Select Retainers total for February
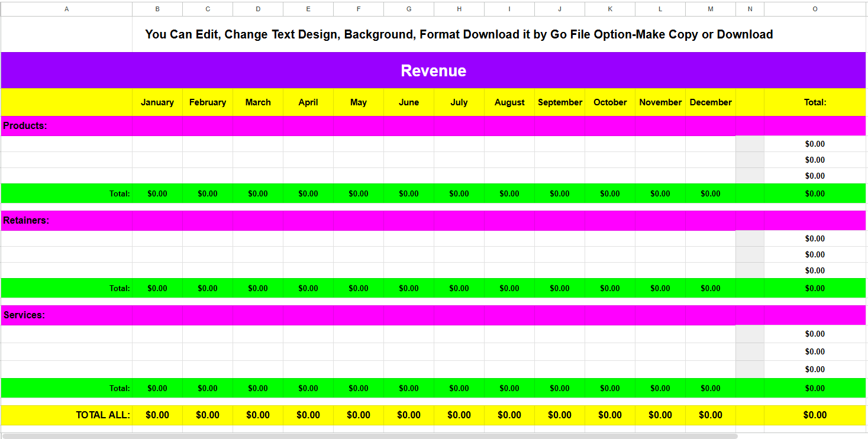The width and height of the screenshot is (868, 439). 208,288
